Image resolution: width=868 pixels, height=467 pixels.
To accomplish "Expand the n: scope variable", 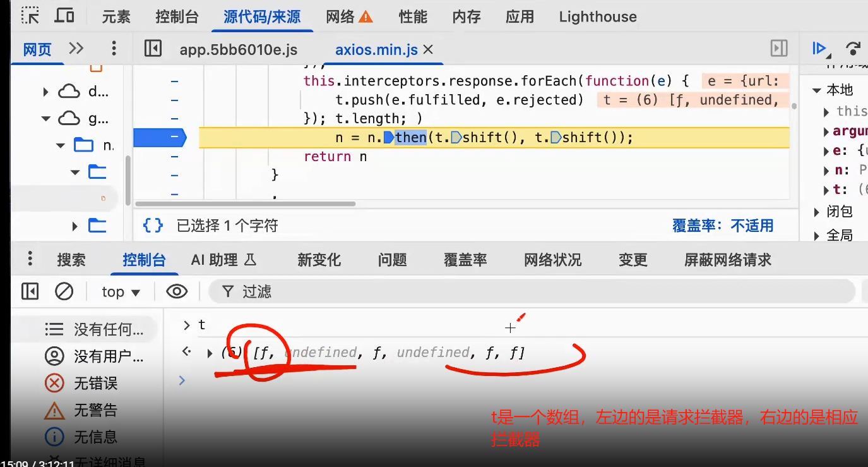I will [827, 171].
